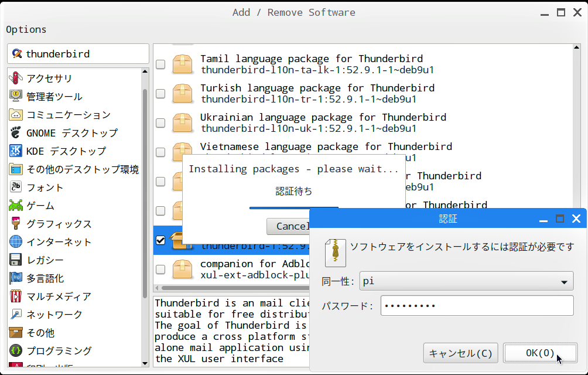Select the 多言語化 flag icon
This screenshot has height=375, width=588.
[x=16, y=278]
